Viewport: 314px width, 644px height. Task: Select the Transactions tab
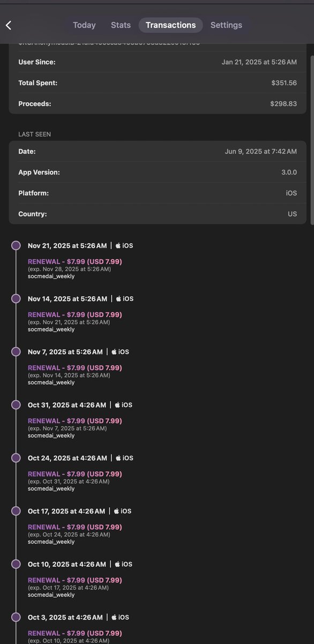(170, 25)
